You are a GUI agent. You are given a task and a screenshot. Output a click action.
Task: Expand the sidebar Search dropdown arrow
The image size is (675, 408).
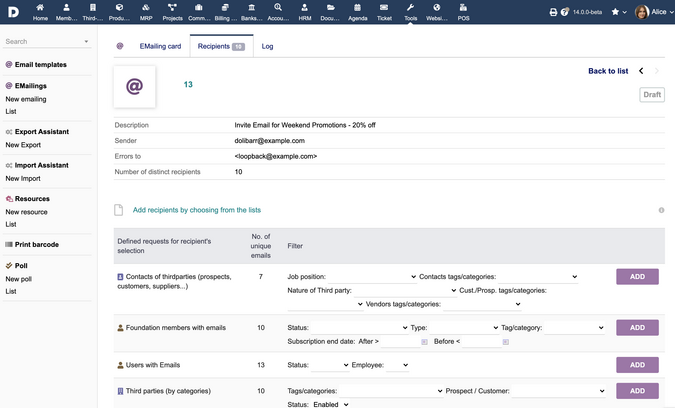[x=87, y=41]
